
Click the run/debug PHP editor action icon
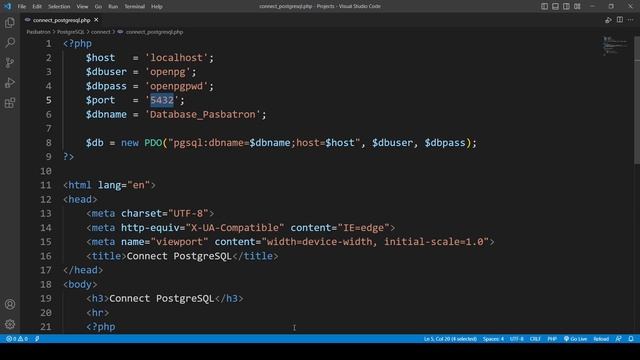click(608, 20)
